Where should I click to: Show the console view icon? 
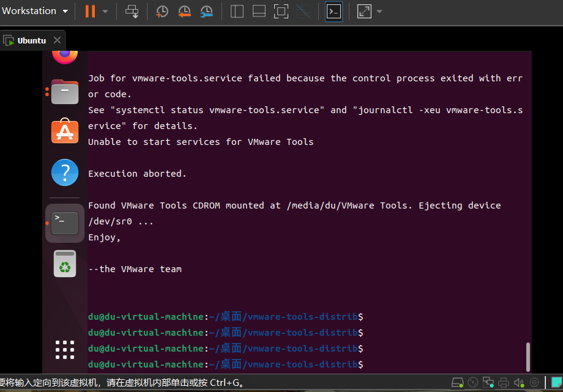coord(334,12)
